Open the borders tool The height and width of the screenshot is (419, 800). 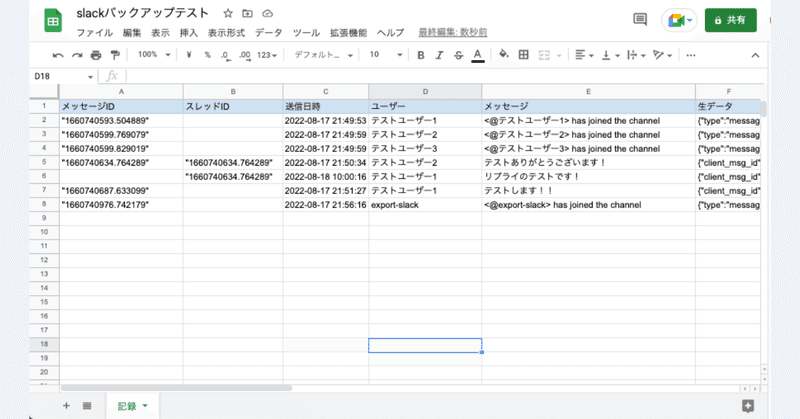[x=523, y=55]
